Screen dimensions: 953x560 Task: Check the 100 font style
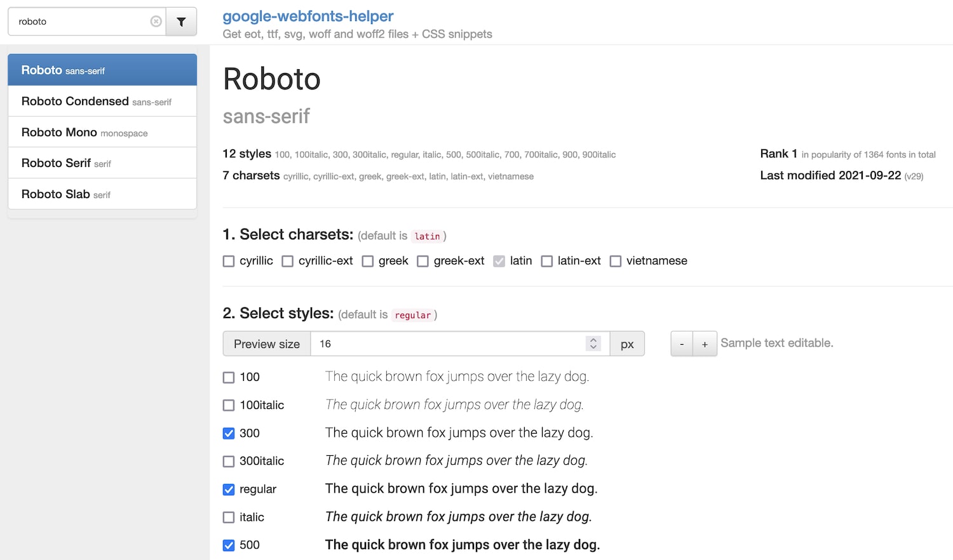click(228, 377)
